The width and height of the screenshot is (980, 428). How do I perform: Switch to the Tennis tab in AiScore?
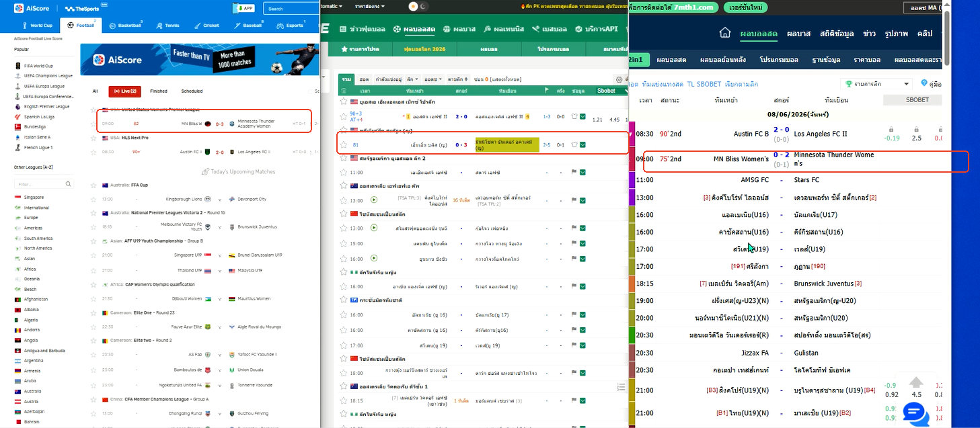click(x=168, y=26)
